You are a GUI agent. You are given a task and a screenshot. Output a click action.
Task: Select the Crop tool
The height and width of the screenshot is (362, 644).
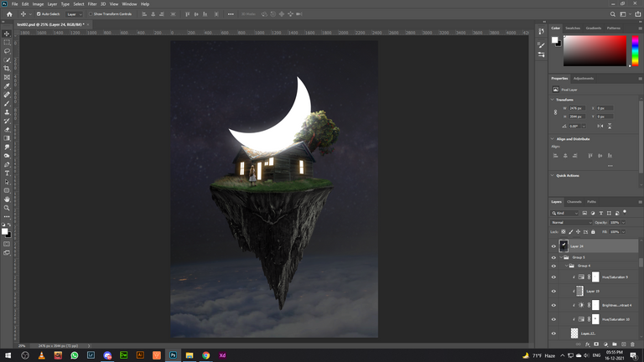click(x=7, y=69)
